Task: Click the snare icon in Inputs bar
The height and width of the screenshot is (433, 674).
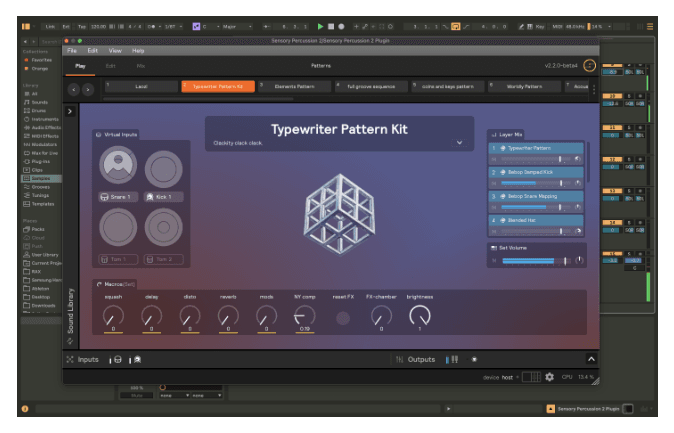Action: tap(118, 360)
